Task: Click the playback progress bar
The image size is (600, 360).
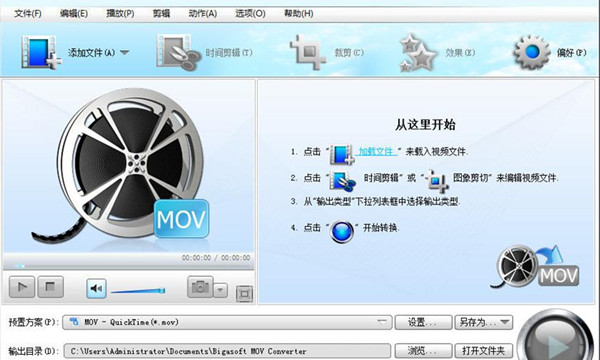Action: (x=128, y=266)
